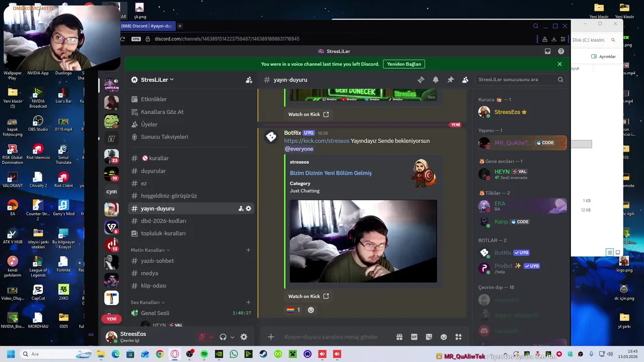
Task: Create channel plus beside Metin Kanalları
Action: (248, 250)
